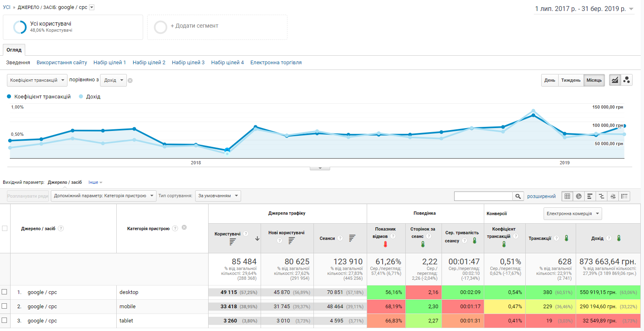Open the pivot table view

(x=624, y=196)
